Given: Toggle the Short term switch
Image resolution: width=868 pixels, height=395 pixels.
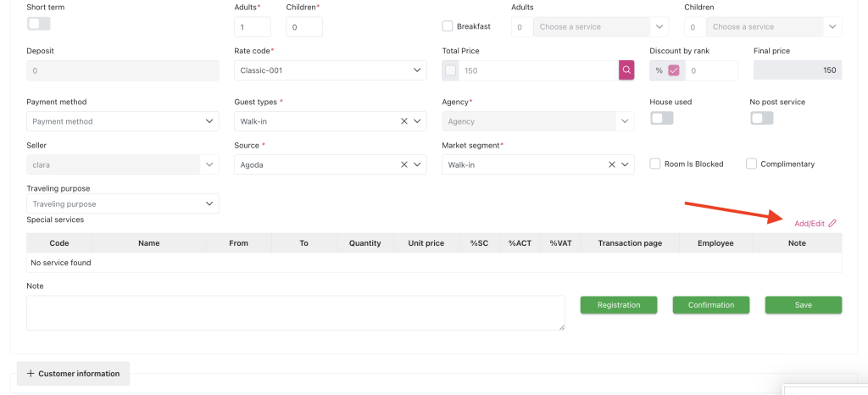Looking at the screenshot, I should pyautogui.click(x=39, y=24).
